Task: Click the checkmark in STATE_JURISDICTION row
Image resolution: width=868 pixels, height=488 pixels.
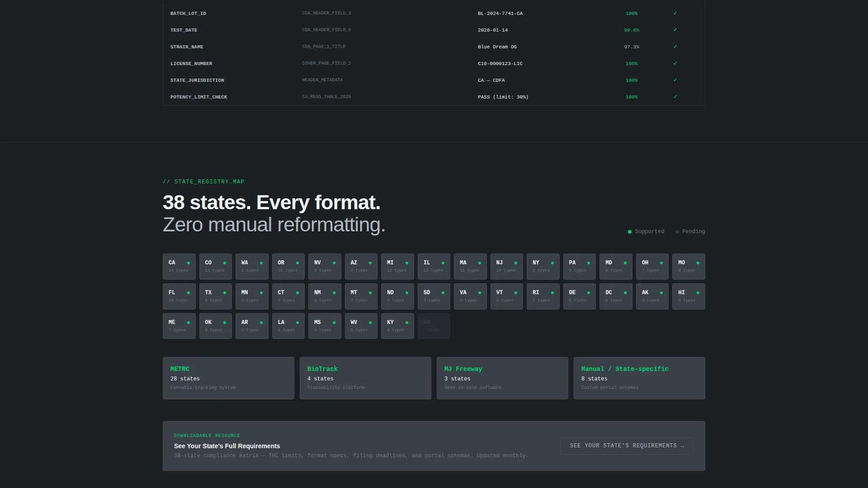Action: tap(675, 80)
